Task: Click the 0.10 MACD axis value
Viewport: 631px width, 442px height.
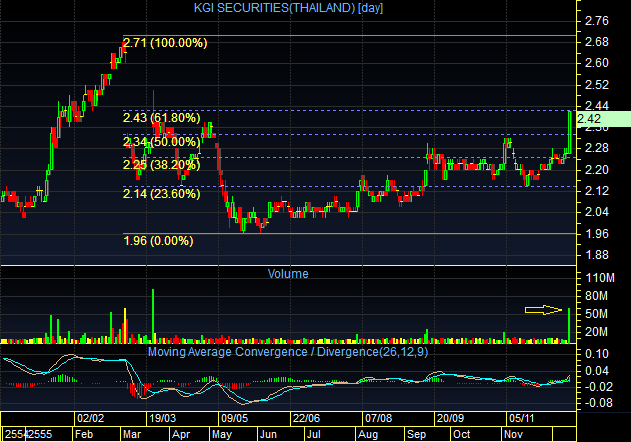Action: (596, 353)
